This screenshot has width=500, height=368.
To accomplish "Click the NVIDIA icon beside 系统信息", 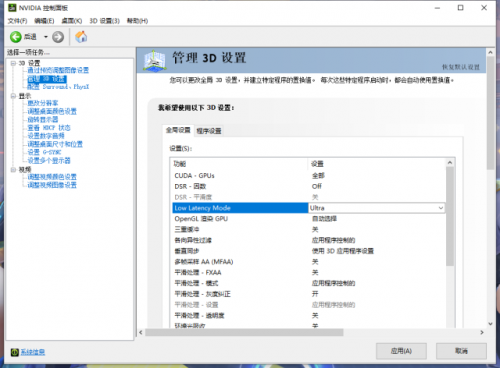I will pos(14,352).
